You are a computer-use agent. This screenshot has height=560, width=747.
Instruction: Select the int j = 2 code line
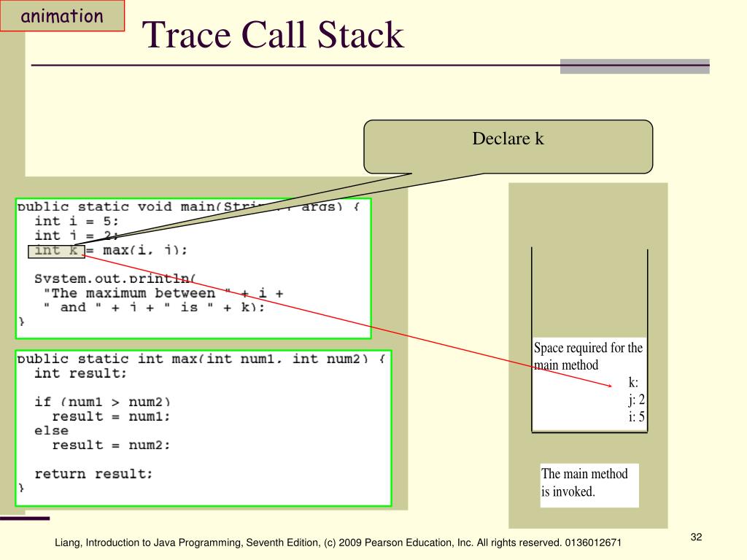click(76, 236)
